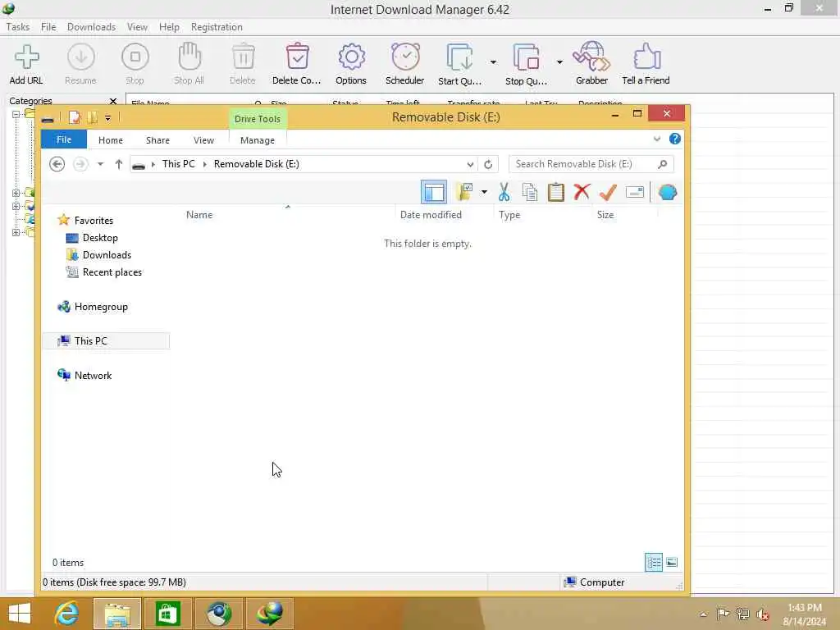Click Explorer's quick access Properties icon
Viewport: 840px width, 630px height.
(x=75, y=117)
